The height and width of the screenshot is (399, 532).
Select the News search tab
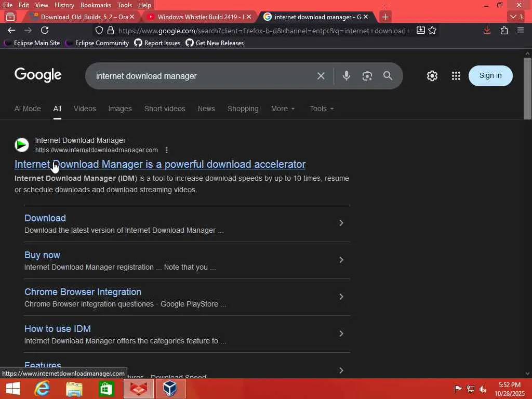pyautogui.click(x=206, y=109)
